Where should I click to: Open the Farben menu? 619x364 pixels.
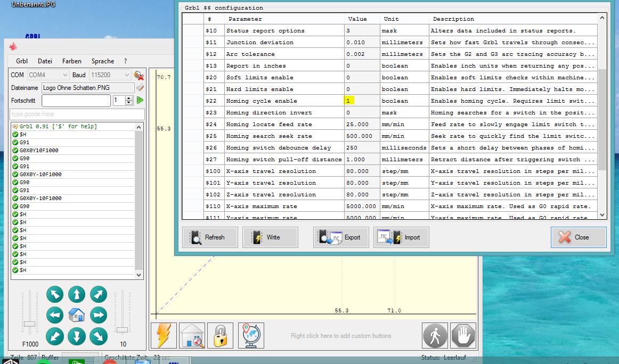click(x=72, y=61)
